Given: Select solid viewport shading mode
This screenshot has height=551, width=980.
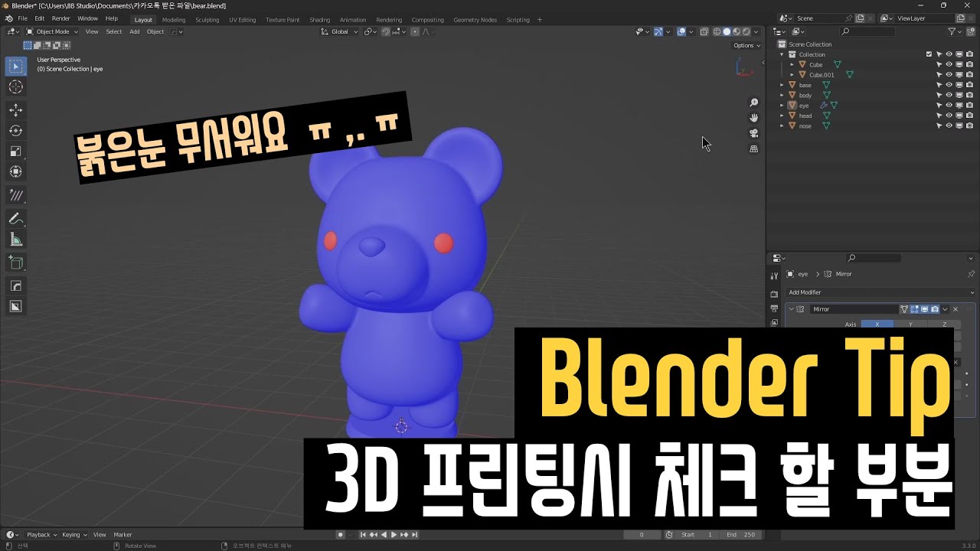Looking at the screenshot, I should pos(727,31).
